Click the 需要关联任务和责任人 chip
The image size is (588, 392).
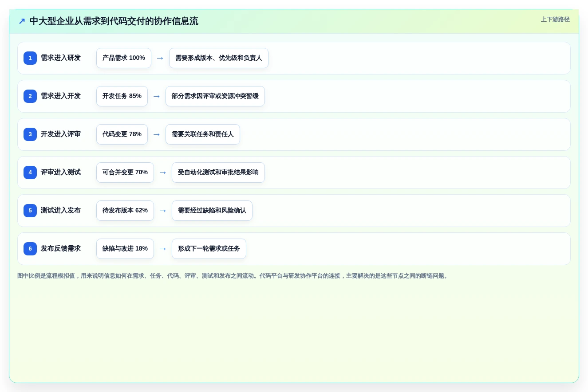pos(203,134)
